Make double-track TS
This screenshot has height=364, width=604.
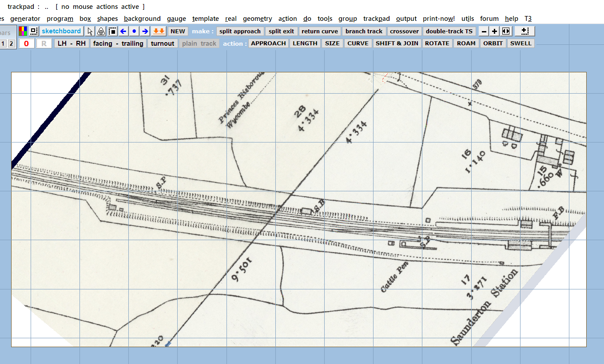(x=449, y=31)
